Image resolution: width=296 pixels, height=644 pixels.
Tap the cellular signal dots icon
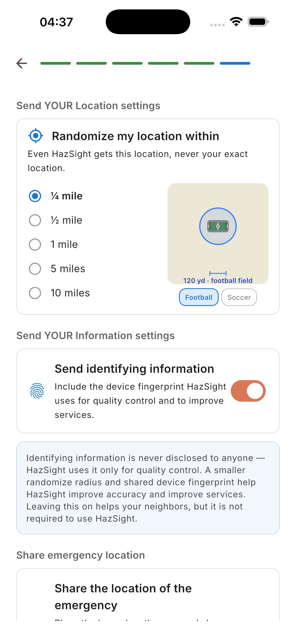point(217,25)
